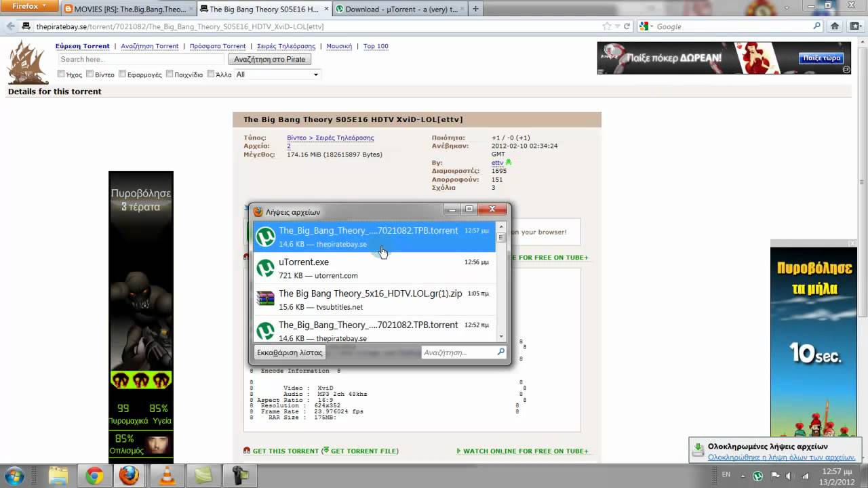The image size is (868, 488).
Task: Click the downloads list scrollbar thumb
Action: (502, 237)
